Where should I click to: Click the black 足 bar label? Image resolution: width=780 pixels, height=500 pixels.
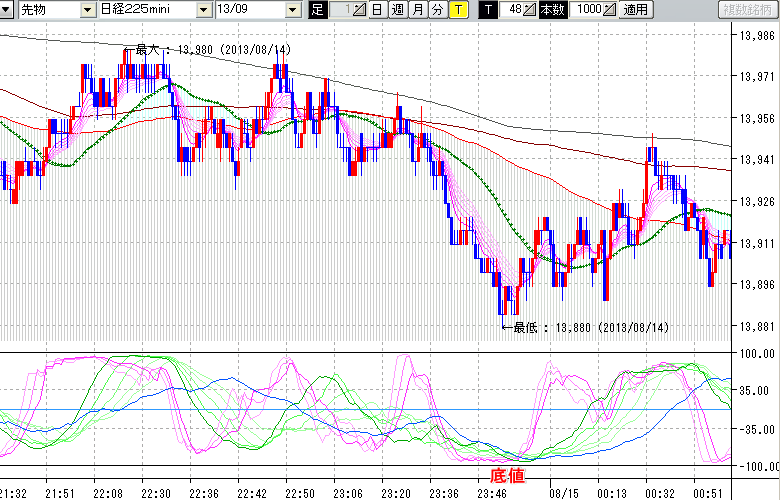pos(317,10)
